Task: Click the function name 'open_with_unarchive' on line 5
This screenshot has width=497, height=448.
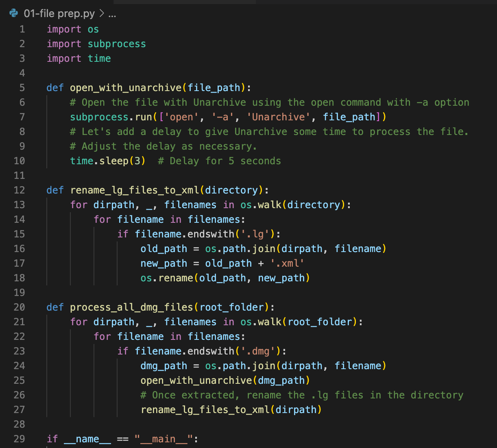Action: (126, 88)
